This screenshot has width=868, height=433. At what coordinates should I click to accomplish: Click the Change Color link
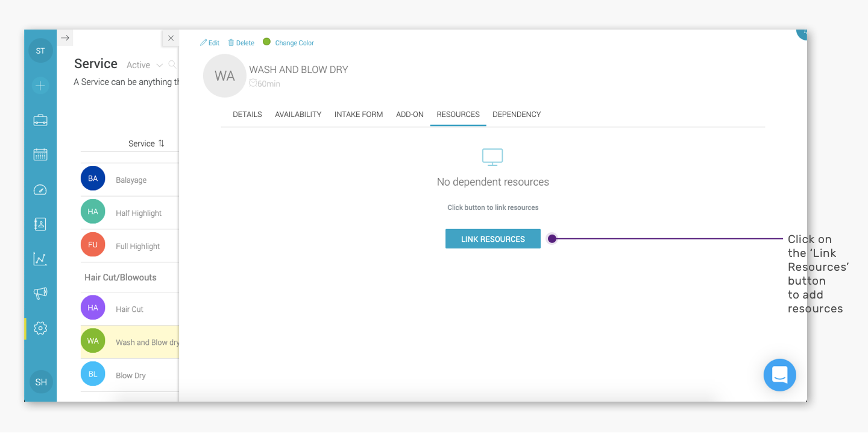(x=294, y=43)
